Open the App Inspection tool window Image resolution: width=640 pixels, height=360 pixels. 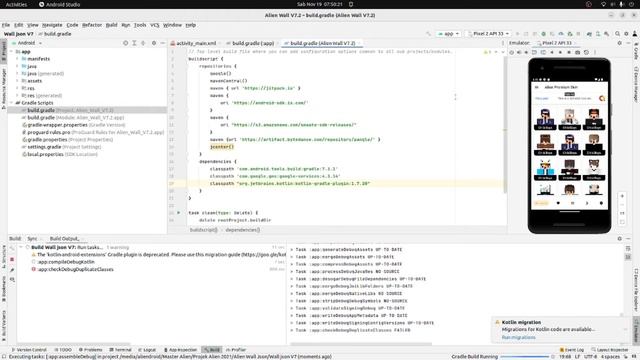pos(180,350)
